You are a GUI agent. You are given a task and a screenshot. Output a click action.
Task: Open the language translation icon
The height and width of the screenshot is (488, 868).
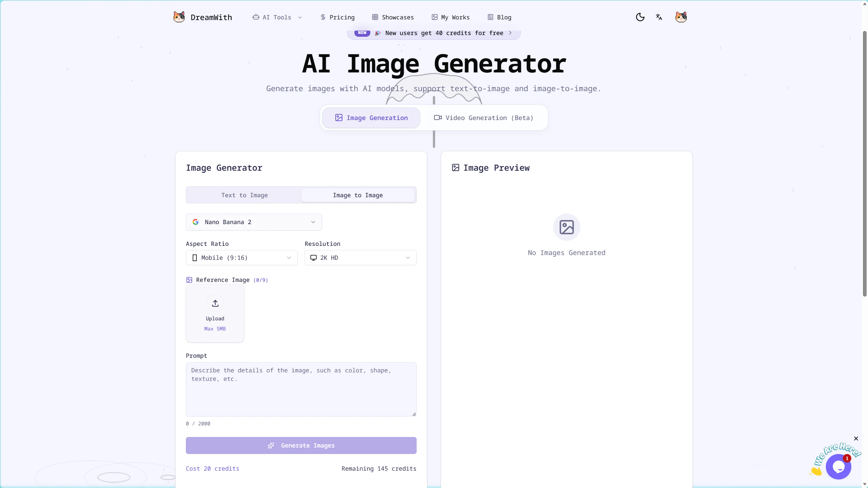pyautogui.click(x=659, y=17)
